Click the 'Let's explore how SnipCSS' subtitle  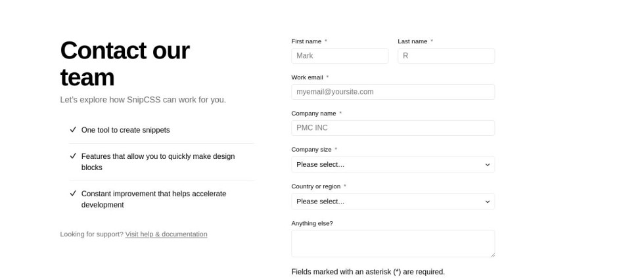(x=143, y=100)
